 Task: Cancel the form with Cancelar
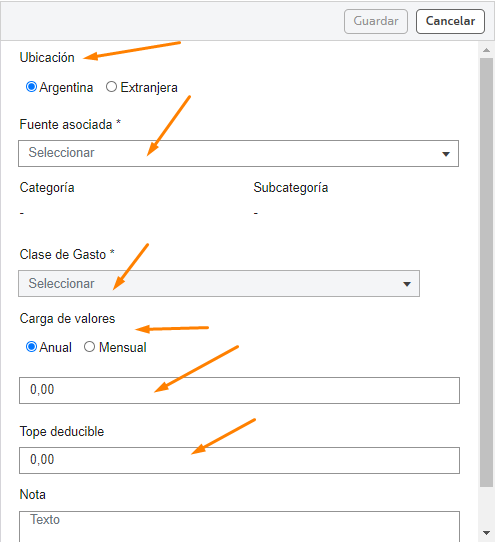pyautogui.click(x=450, y=21)
